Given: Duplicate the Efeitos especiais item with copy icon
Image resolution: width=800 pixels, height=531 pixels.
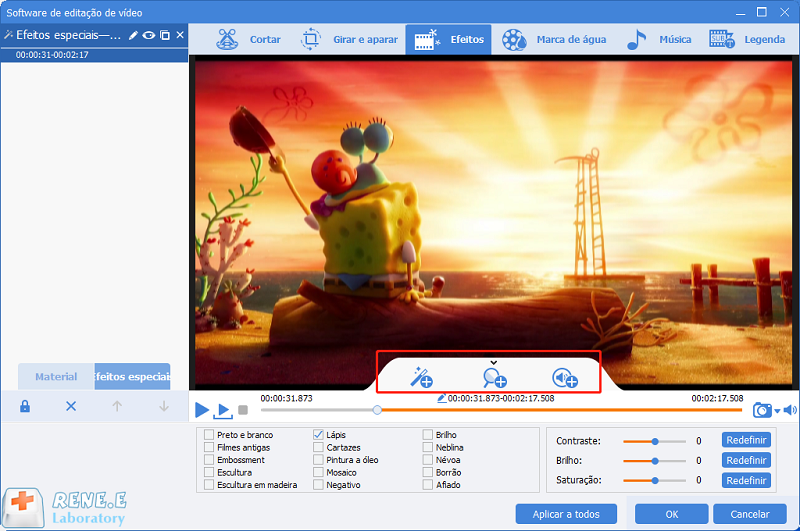Looking at the screenshot, I should (x=165, y=35).
